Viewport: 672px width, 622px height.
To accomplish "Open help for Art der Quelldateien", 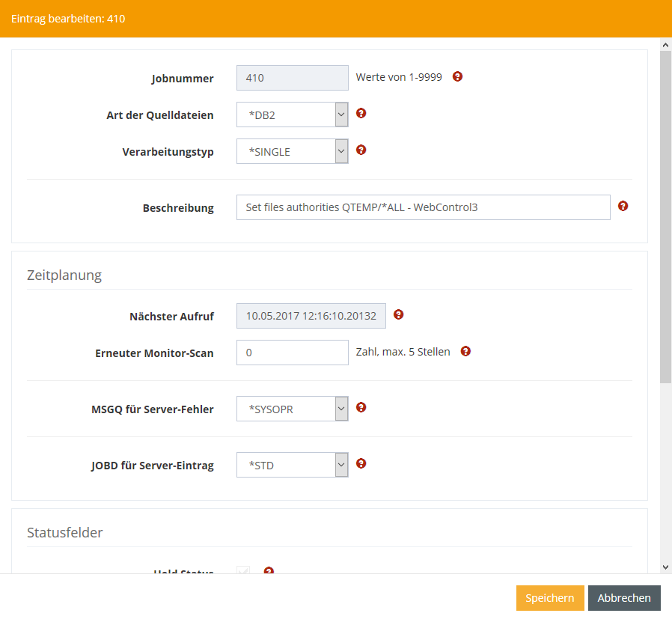I will (x=361, y=113).
